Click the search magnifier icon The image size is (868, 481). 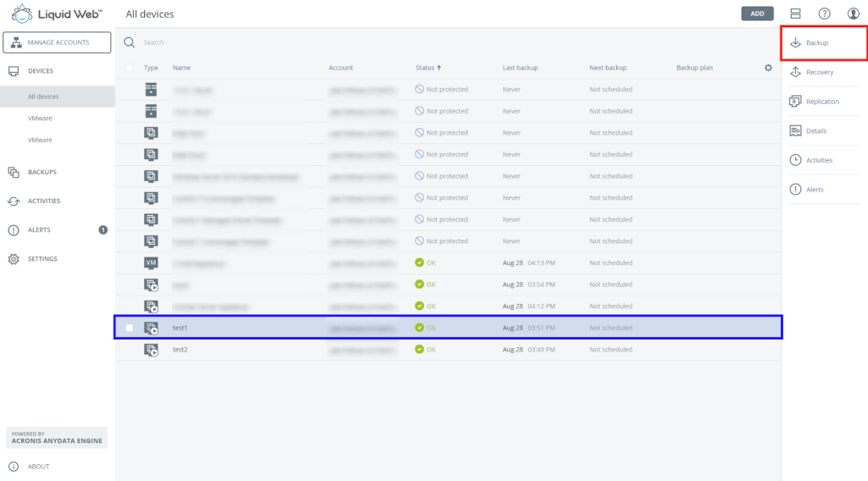(x=130, y=42)
